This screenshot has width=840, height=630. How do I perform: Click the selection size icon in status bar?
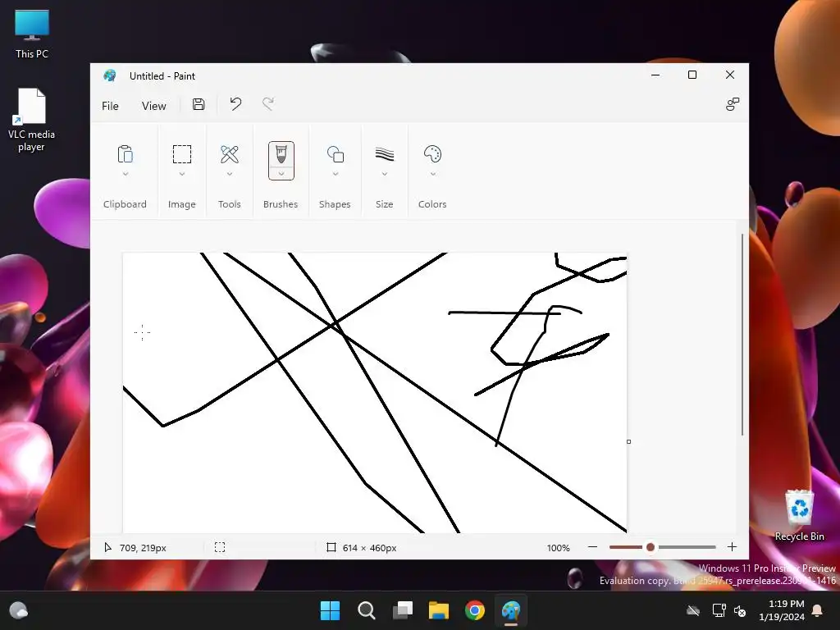tap(220, 547)
